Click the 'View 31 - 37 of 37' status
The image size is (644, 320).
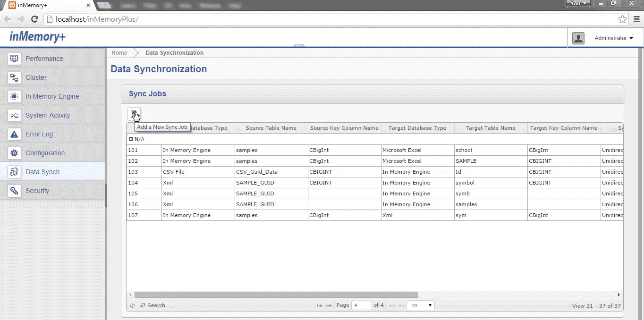pos(596,306)
